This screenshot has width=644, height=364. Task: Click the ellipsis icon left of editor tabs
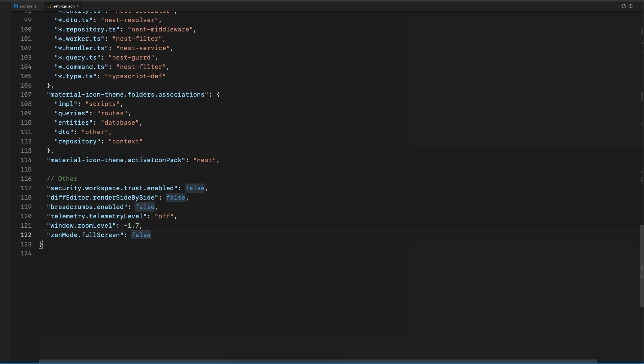(4, 6)
